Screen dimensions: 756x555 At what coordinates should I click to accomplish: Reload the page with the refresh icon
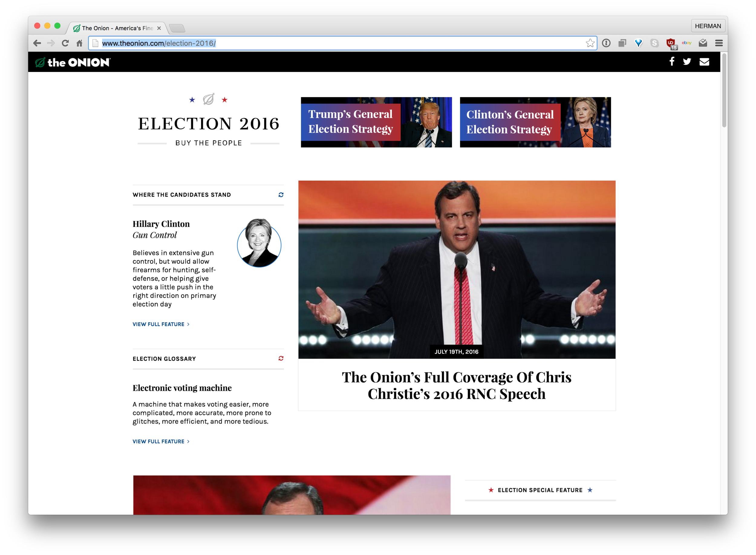[x=65, y=43]
